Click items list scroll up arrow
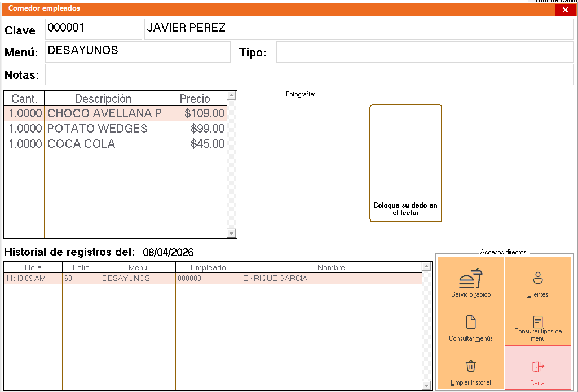The width and height of the screenshot is (578, 392). [x=232, y=95]
